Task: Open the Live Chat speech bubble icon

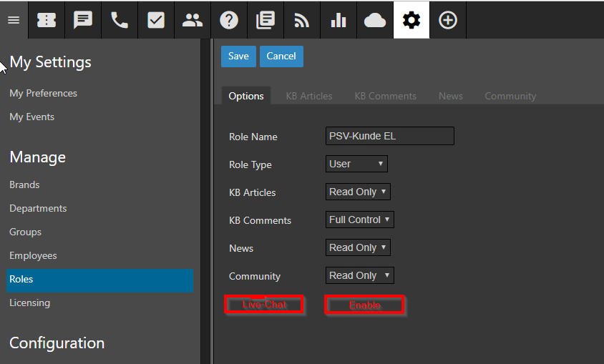Action: point(83,20)
